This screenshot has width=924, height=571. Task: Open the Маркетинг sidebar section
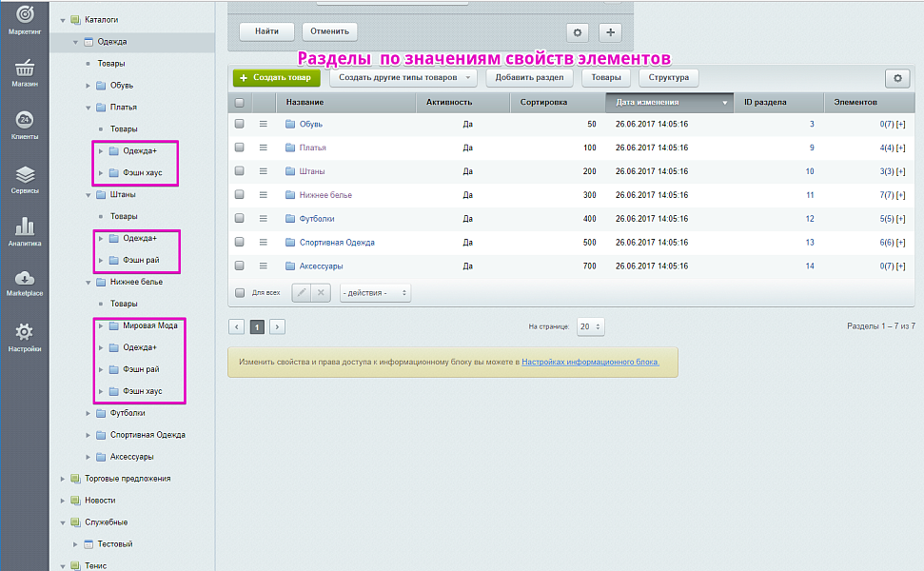(x=25, y=18)
